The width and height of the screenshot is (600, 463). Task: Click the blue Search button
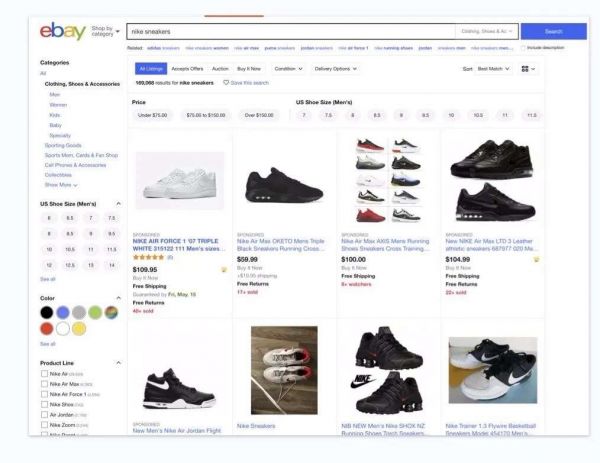coord(553,31)
